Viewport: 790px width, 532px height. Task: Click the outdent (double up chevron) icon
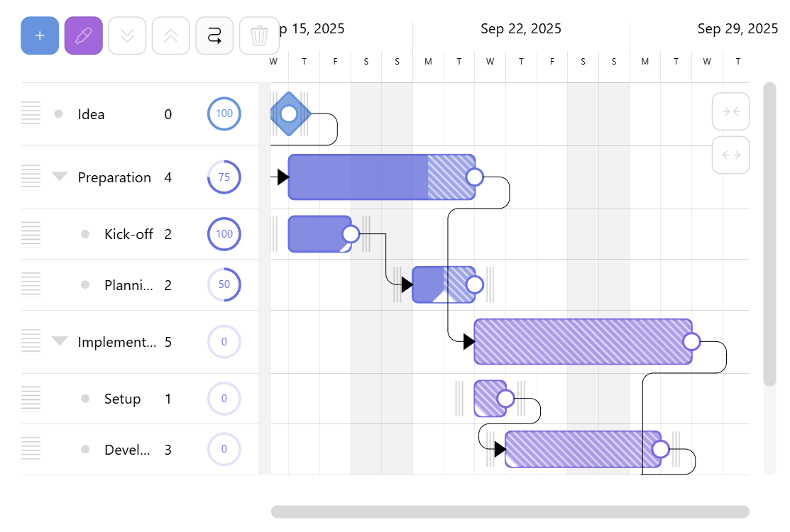170,35
